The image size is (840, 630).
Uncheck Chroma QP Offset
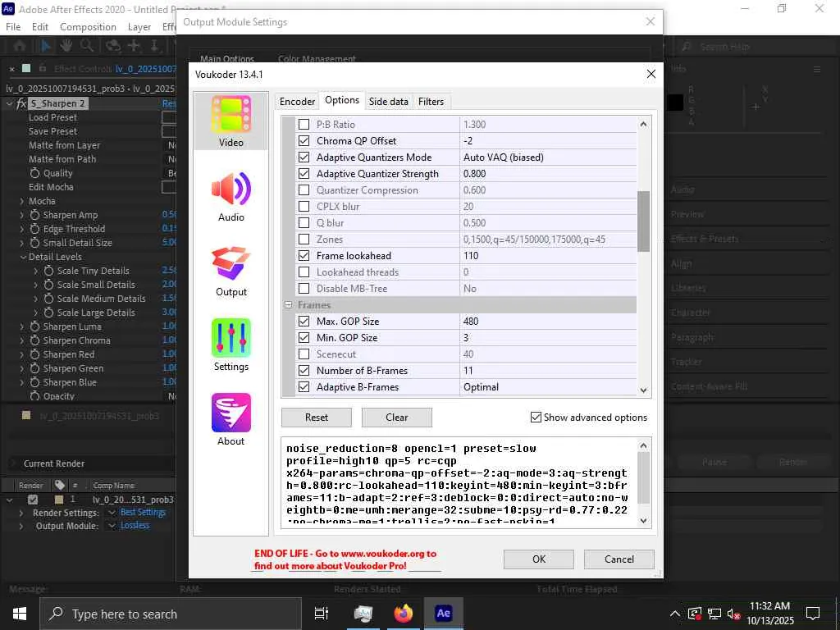pos(304,141)
